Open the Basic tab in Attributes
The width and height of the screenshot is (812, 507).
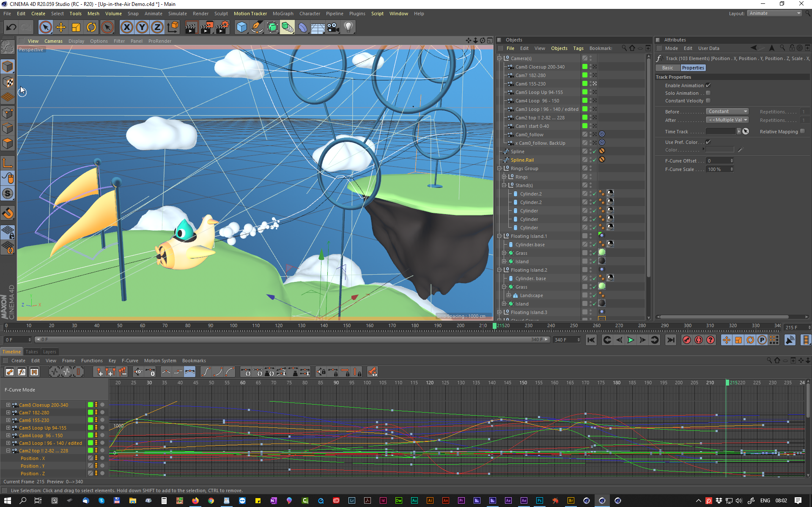point(667,68)
